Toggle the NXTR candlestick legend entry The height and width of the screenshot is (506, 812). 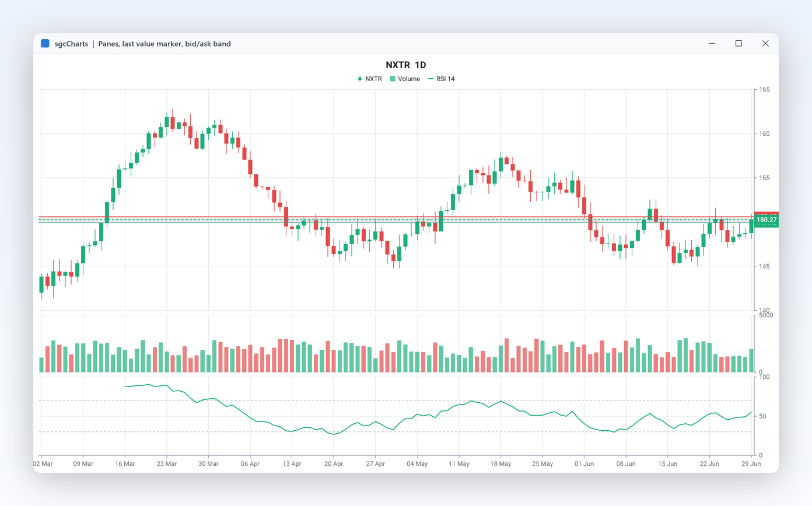click(370, 79)
